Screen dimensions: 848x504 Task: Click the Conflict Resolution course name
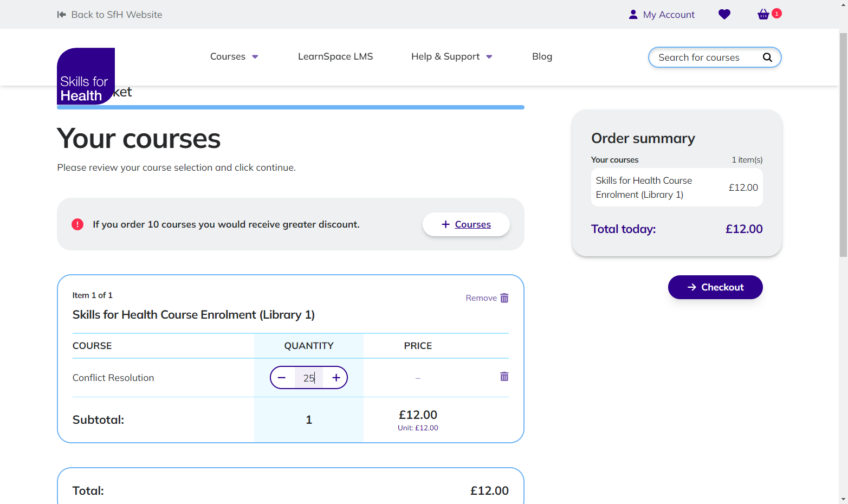[113, 378]
